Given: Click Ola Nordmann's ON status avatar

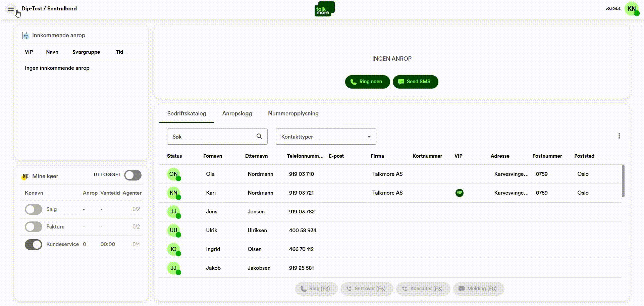Looking at the screenshot, I should (x=173, y=174).
